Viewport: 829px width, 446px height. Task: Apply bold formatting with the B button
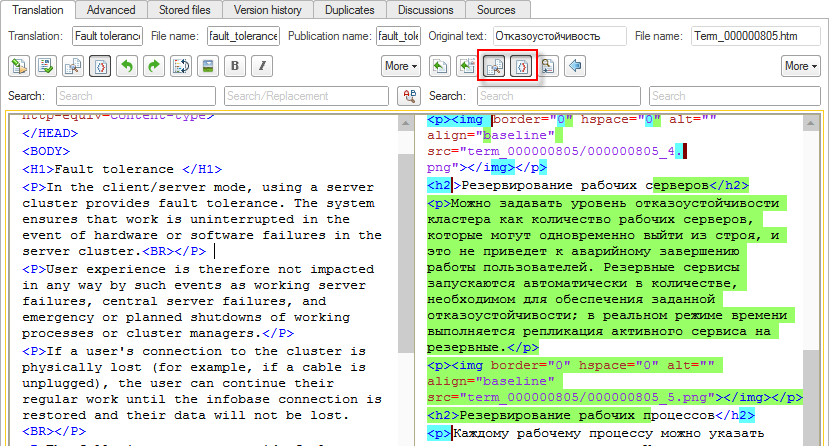point(235,66)
